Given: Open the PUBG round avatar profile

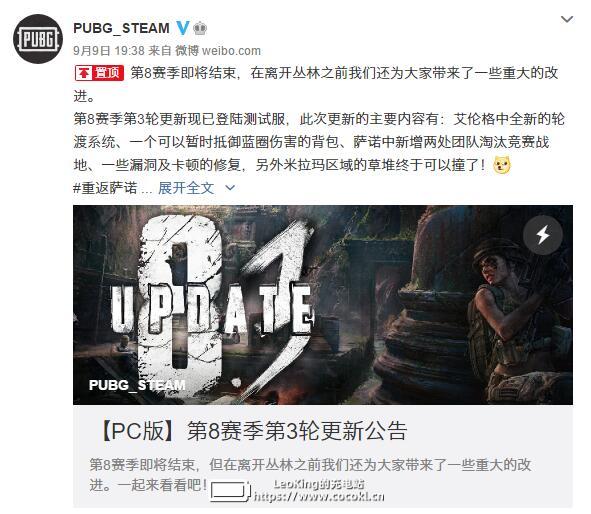Looking at the screenshot, I should click(x=38, y=39).
